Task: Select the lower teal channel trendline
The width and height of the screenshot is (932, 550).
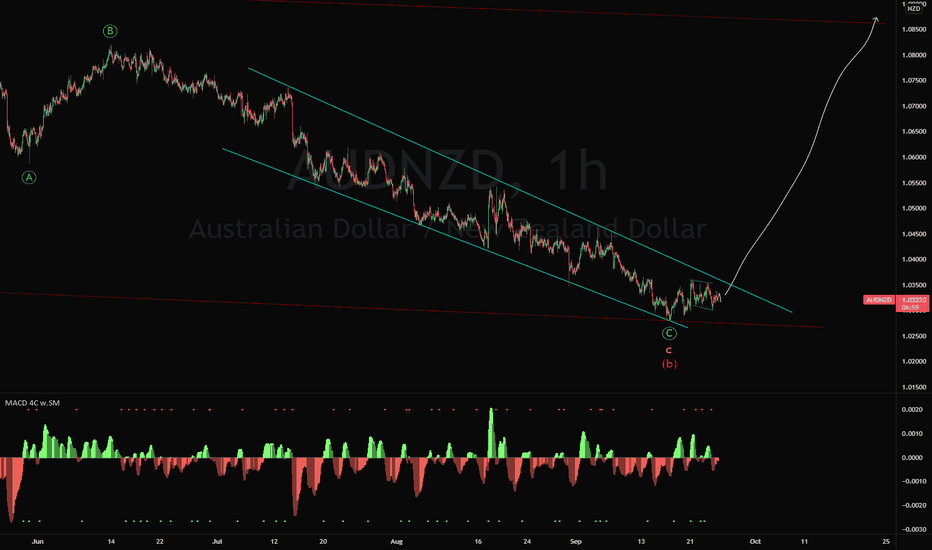Action: pyautogui.click(x=455, y=238)
